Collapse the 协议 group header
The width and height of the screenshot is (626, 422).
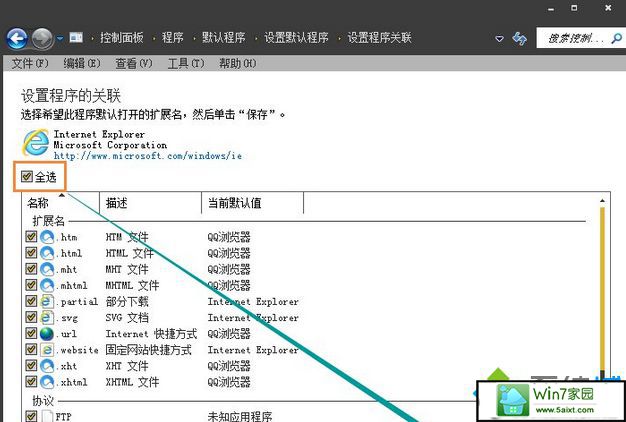(43, 400)
